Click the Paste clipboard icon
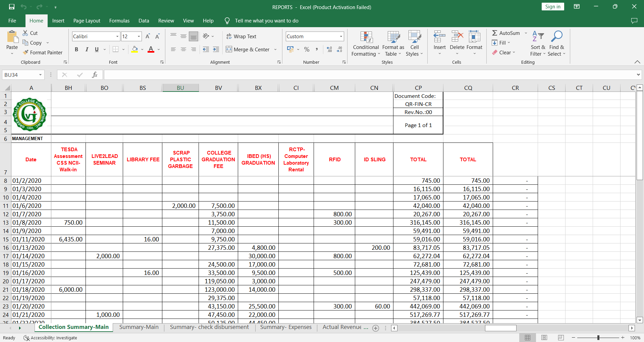644x342 pixels. tap(12, 37)
